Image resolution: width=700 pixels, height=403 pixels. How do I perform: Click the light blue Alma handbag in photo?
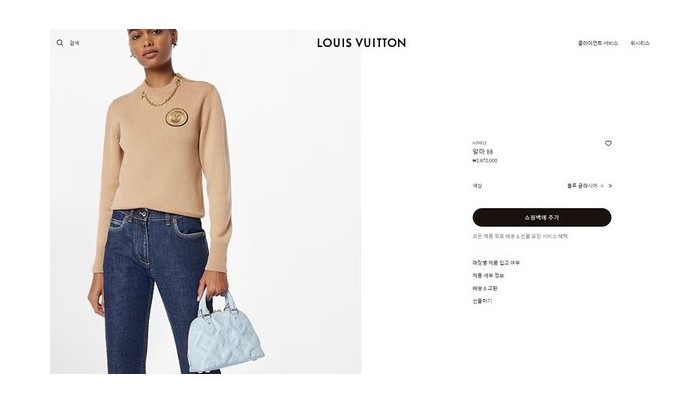pos(225,332)
